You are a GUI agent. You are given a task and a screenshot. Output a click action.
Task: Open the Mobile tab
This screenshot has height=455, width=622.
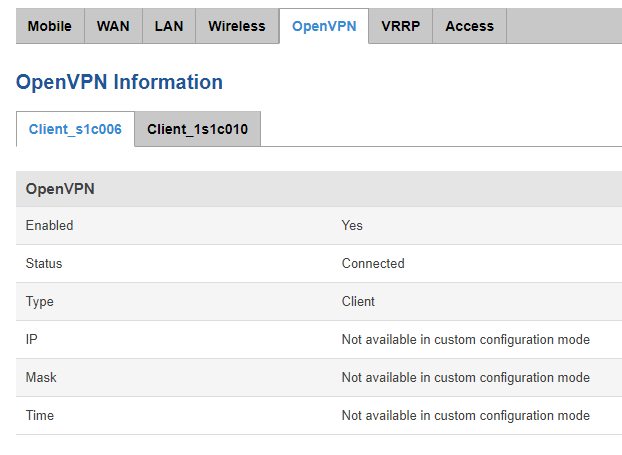(x=50, y=26)
